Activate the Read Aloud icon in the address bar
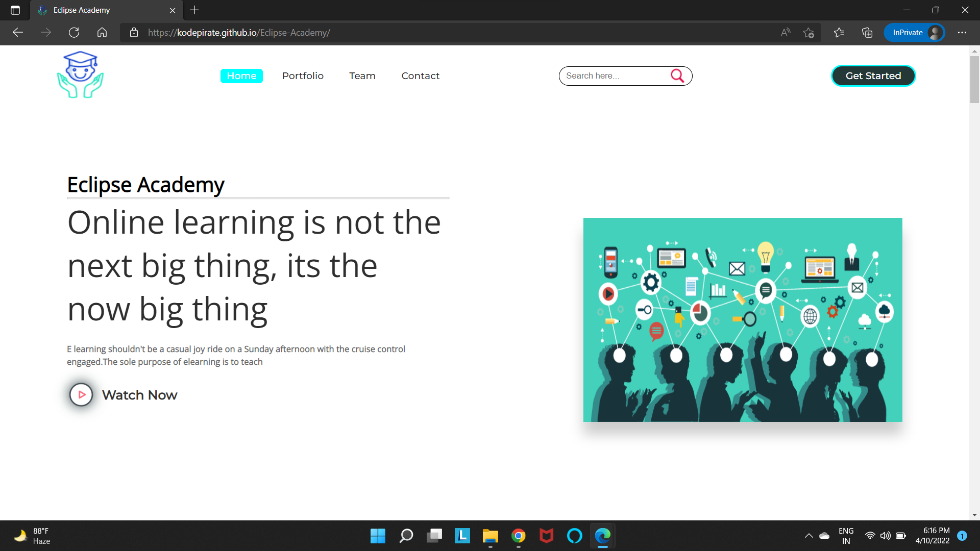 pyautogui.click(x=785, y=32)
